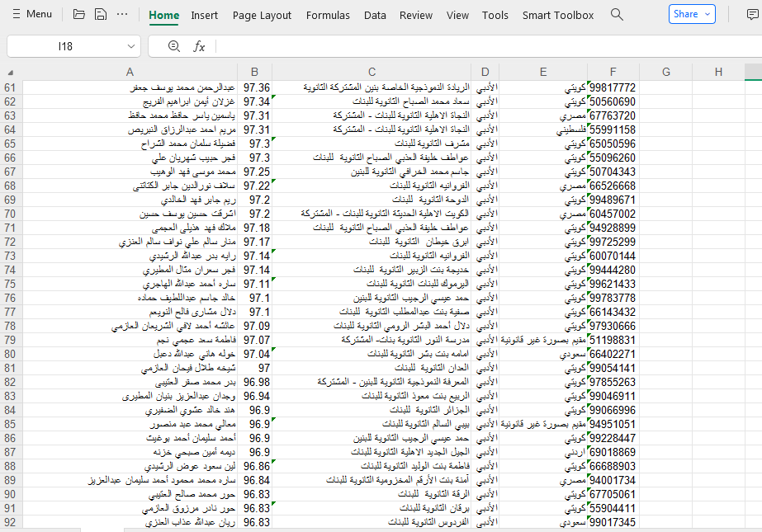
Task: Click the insert function fx icon
Action: [x=199, y=46]
